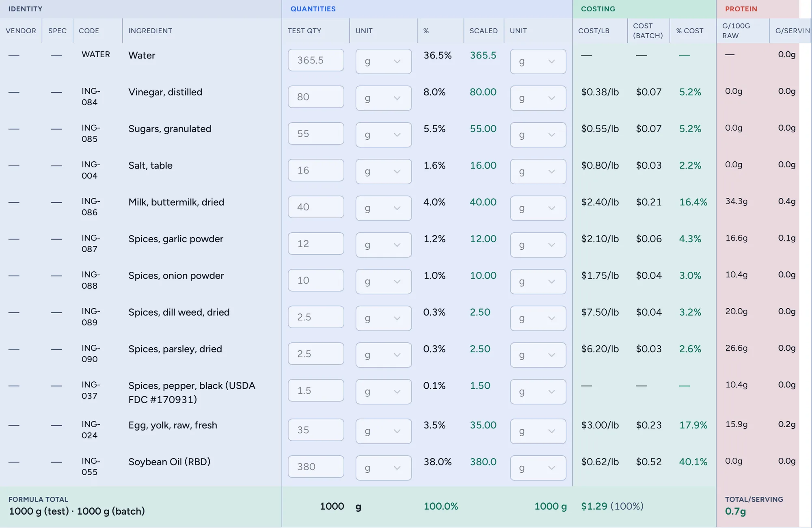Screen dimensions: 812x528
Task: Click the cost per pound $7.50/lb
Action: [600, 312]
